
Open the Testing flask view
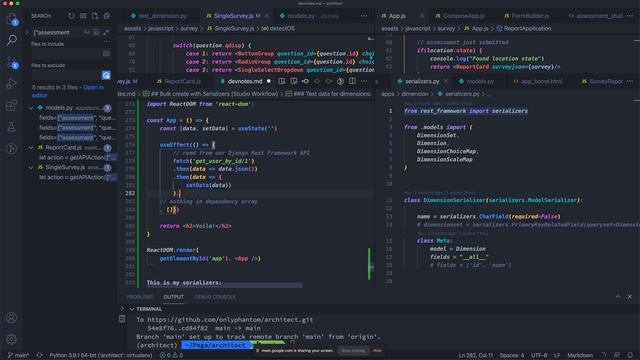[x=11, y=127]
